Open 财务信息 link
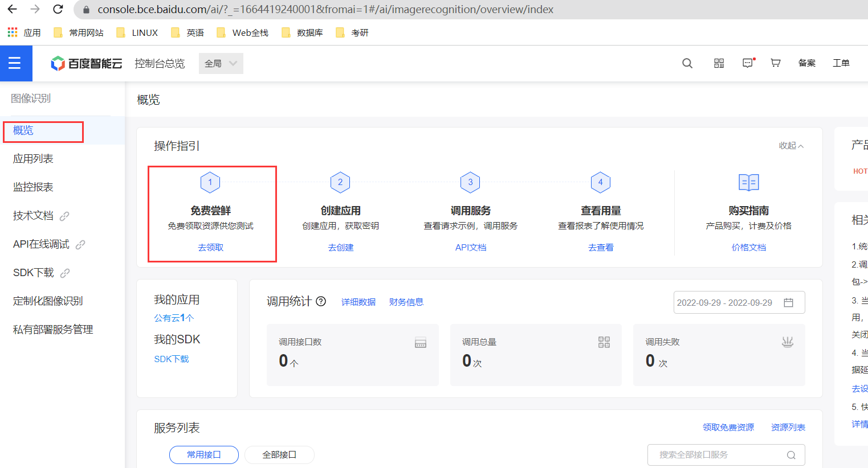 406,302
